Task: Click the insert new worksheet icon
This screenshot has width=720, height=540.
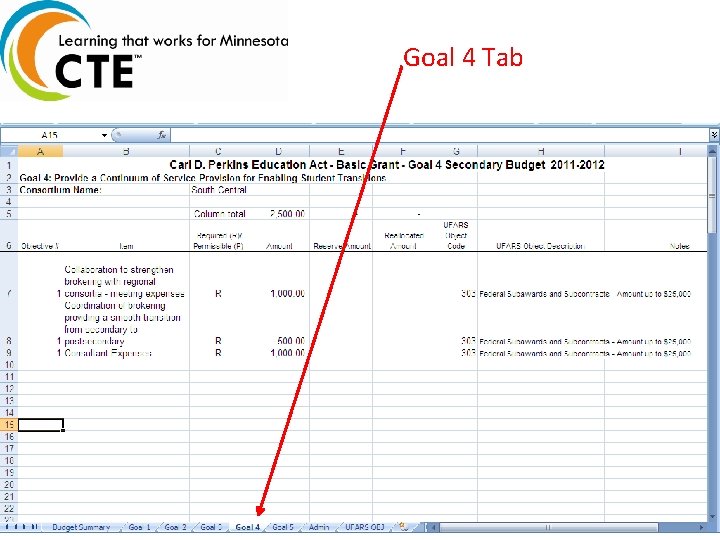Action: [x=403, y=527]
